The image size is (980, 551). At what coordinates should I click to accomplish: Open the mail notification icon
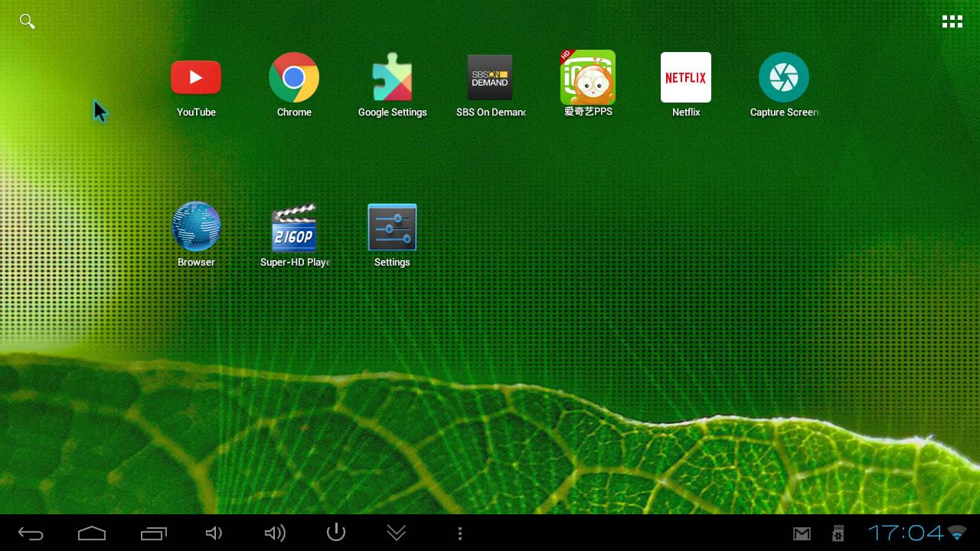point(802,534)
